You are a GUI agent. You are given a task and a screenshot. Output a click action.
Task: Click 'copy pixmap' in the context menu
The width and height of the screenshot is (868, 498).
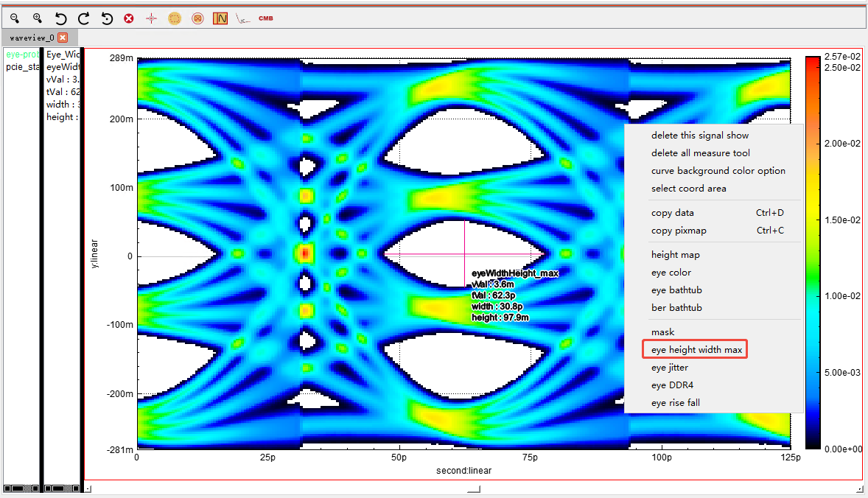(679, 231)
